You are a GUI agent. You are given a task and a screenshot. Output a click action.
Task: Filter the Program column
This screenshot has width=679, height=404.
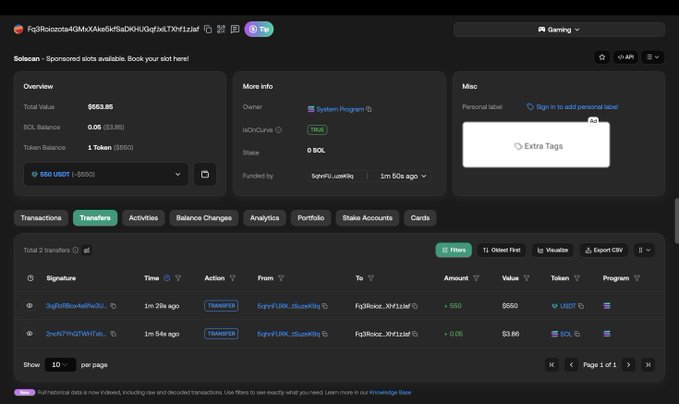coord(637,278)
